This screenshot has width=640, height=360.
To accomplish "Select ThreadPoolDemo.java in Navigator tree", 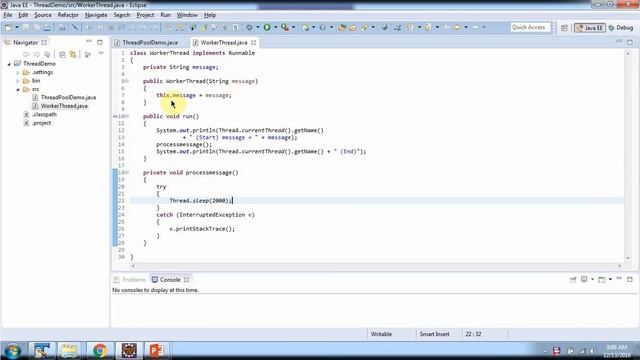I will pos(68,98).
